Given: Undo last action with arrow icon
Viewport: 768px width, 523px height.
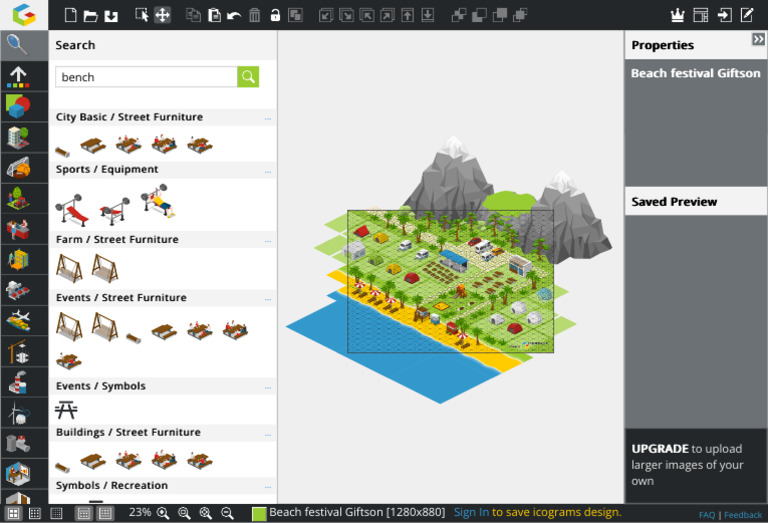Looking at the screenshot, I should 234,16.
